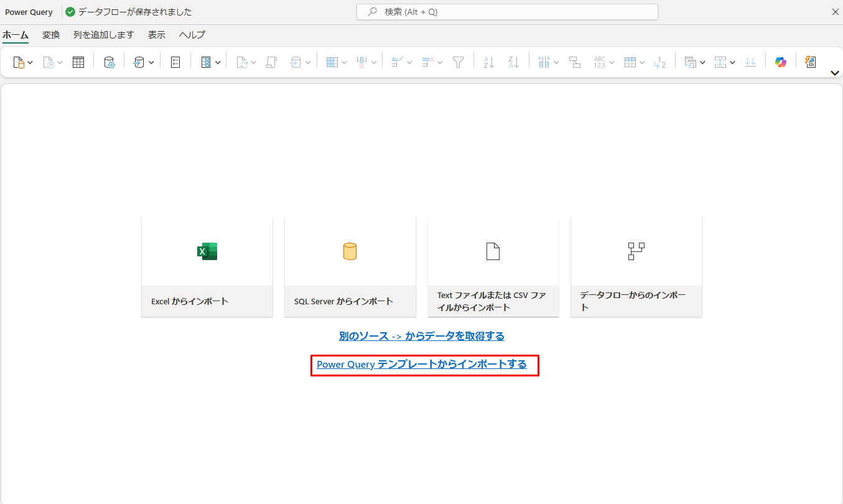Switch to the 変換 tab
Viewport: 843px width, 504px height.
coord(51,35)
